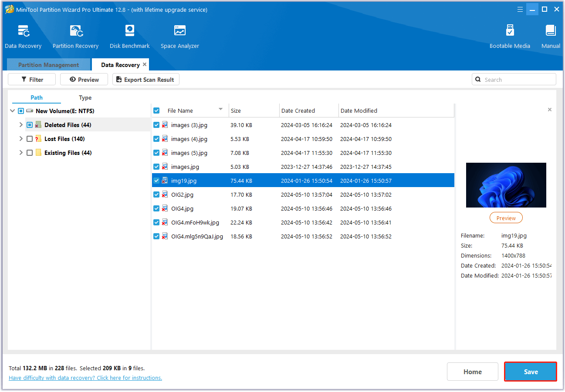Screen dimensions: 565x392
Task: Click the 2023-12-27 14:37:46 date created cell
Action: (x=307, y=167)
